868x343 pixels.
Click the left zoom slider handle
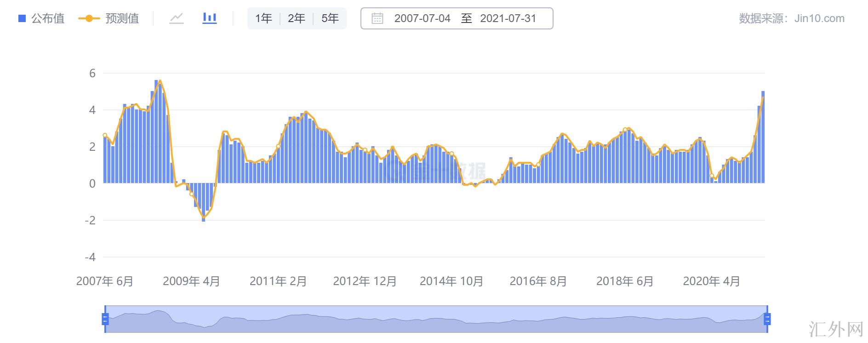(105, 319)
